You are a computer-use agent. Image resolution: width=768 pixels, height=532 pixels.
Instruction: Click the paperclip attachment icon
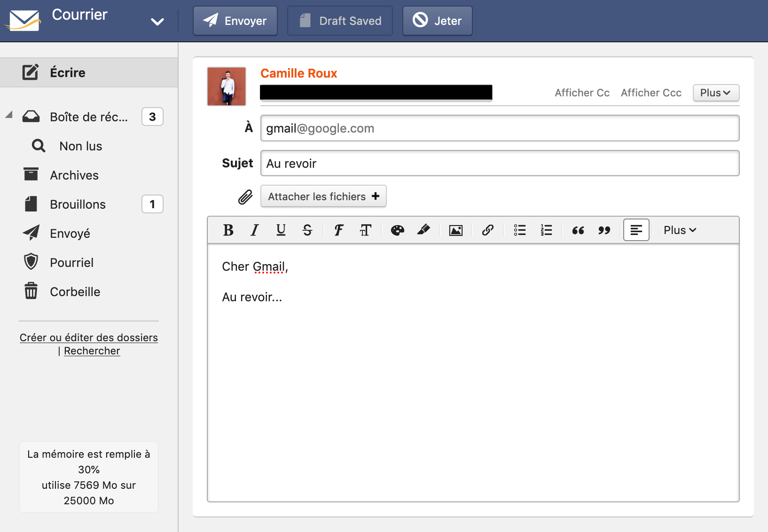[245, 197]
